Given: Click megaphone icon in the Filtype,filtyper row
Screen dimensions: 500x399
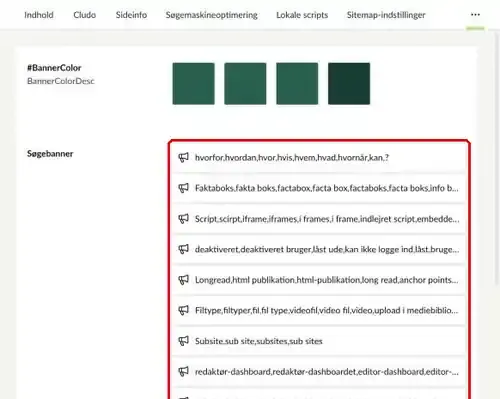Looking at the screenshot, I should (x=183, y=310).
